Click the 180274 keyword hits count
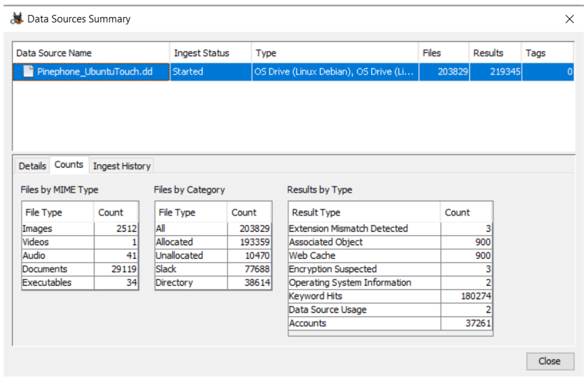This screenshot has width=588, height=380. point(467,296)
